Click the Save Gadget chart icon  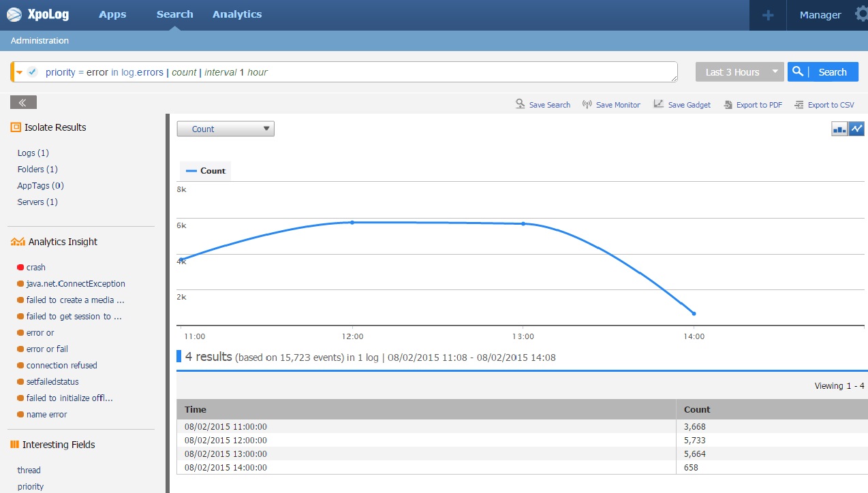point(658,104)
